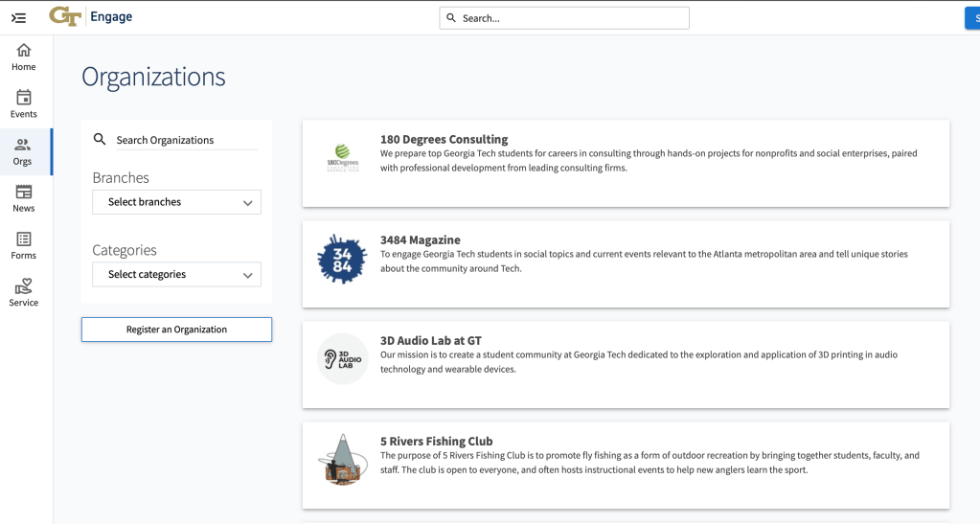The image size is (980, 524).
Task: Open 3484 Magazine organization title
Action: point(420,239)
